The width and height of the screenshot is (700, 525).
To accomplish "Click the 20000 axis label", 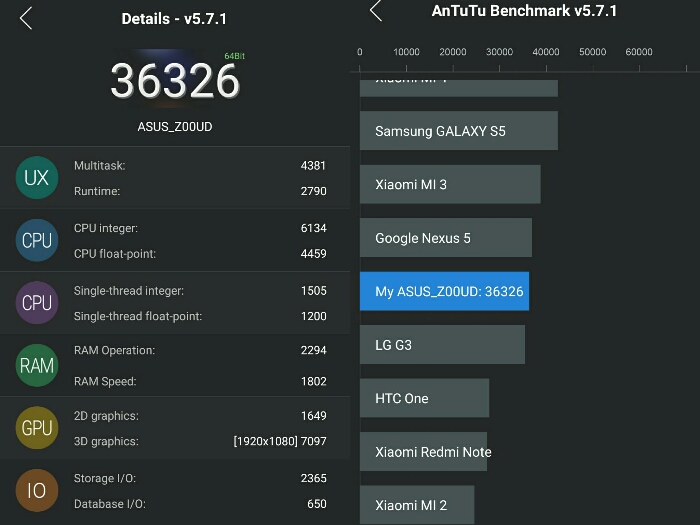I will point(453,52).
